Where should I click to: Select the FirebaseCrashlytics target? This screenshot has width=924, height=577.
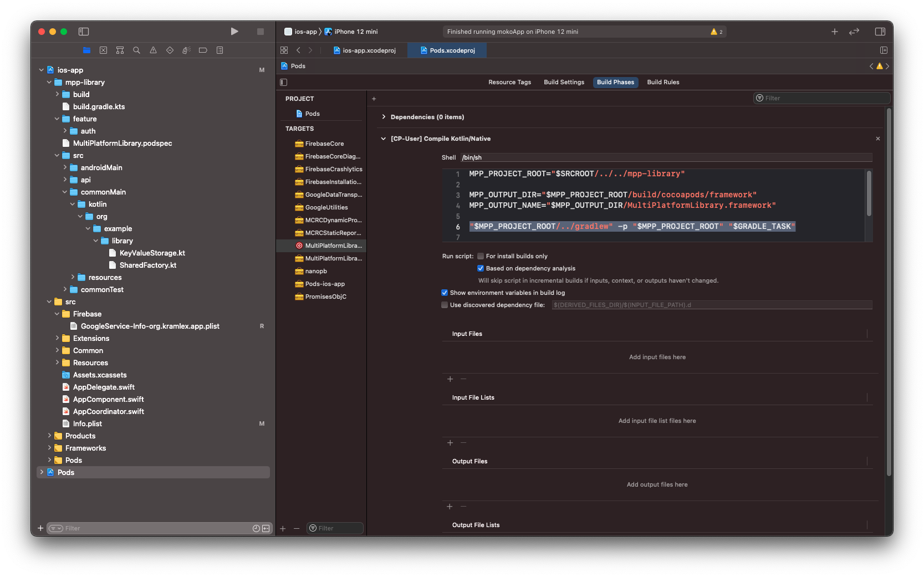pyautogui.click(x=328, y=170)
